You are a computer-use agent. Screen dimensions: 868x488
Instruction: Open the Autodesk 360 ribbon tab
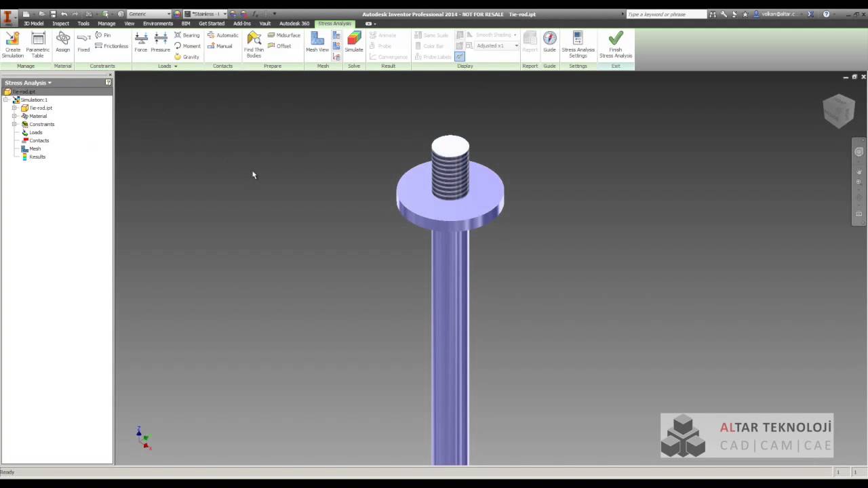pyautogui.click(x=294, y=23)
